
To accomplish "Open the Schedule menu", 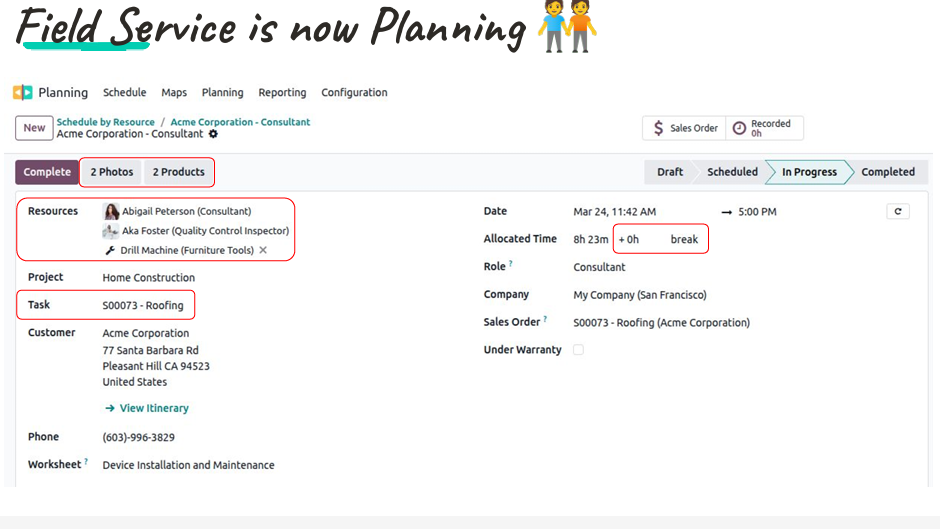I will click(125, 92).
